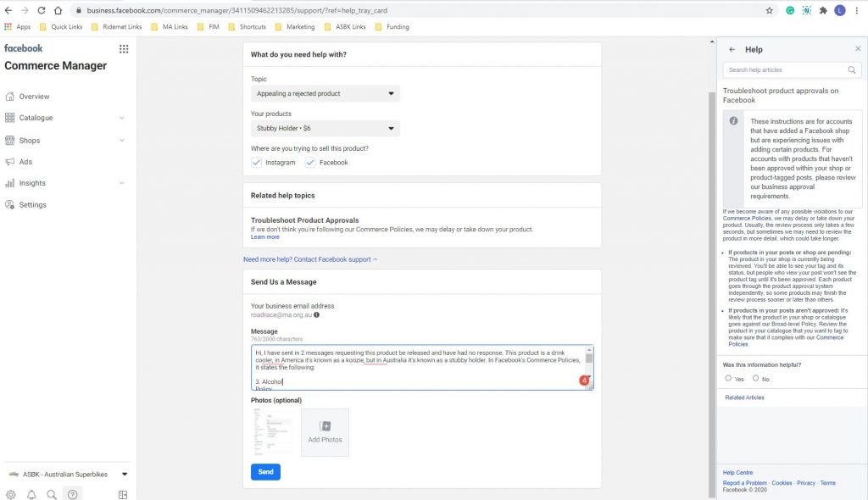Click the Learn more link

coord(265,237)
